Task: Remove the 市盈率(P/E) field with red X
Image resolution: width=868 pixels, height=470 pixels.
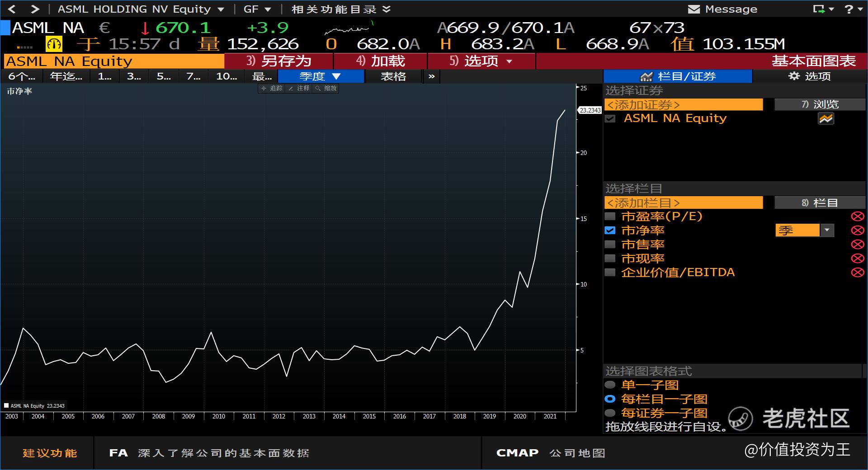Action: (857, 216)
